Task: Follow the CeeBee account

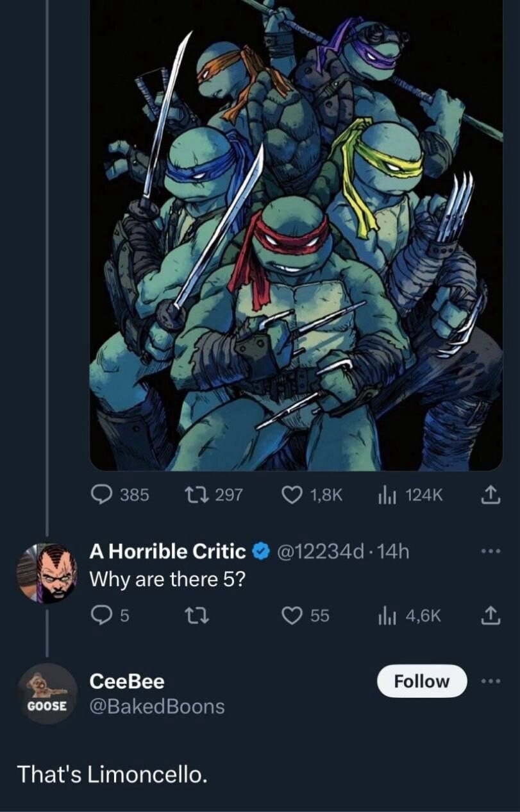Action: click(421, 681)
